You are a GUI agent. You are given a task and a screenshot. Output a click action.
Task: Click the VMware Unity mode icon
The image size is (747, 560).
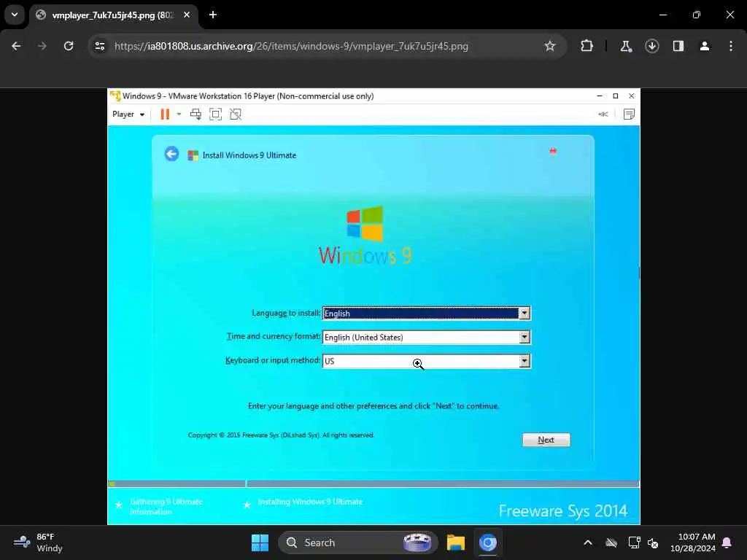(x=236, y=114)
